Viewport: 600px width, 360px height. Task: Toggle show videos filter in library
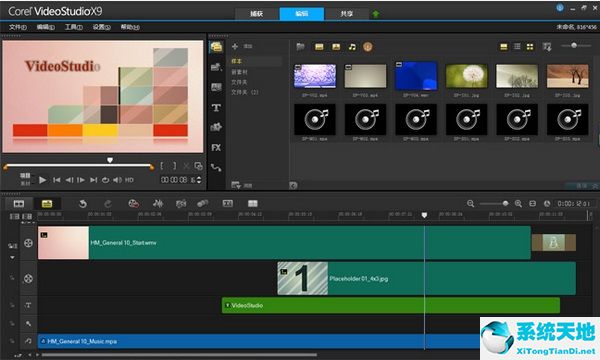[x=319, y=47]
